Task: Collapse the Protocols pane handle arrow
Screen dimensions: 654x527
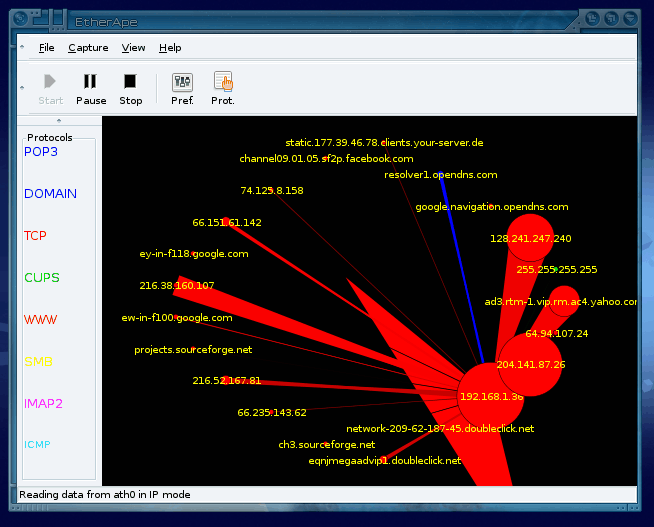Action: (59, 121)
